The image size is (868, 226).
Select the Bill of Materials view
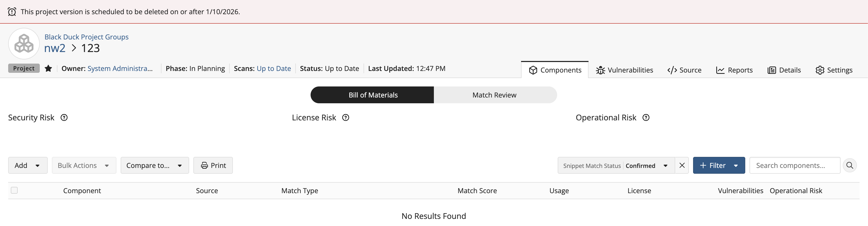[x=373, y=95]
